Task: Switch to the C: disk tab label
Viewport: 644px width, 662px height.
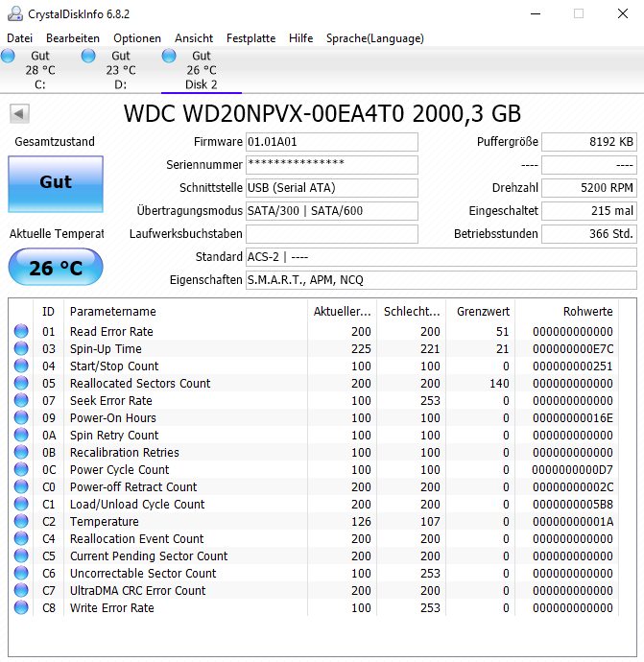Action: click(40, 84)
